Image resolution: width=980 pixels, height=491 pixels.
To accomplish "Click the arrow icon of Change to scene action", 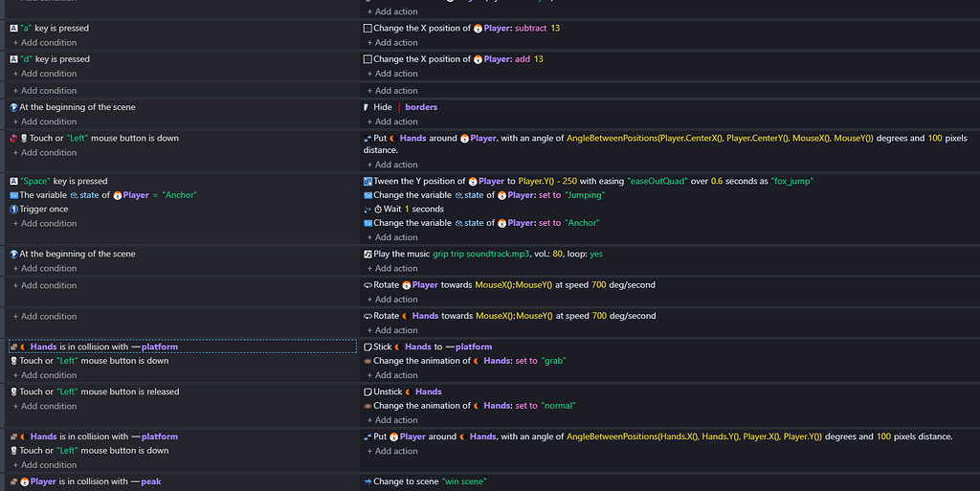I will [367, 481].
